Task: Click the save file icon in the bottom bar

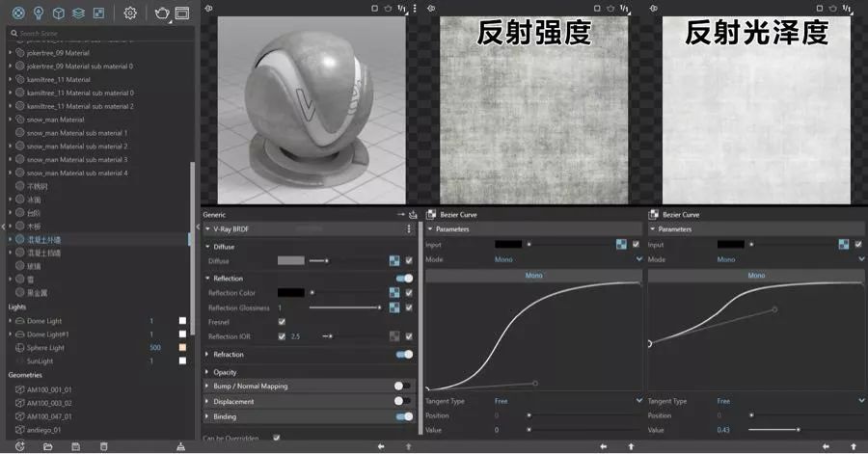Action: 76,447
